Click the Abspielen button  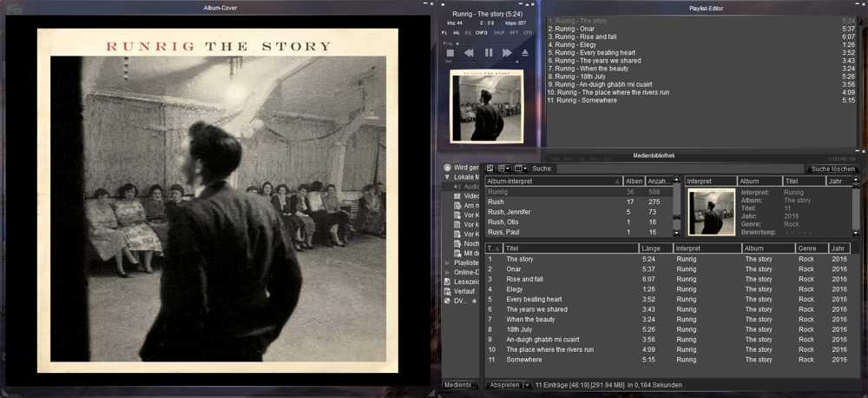pyautogui.click(x=504, y=385)
